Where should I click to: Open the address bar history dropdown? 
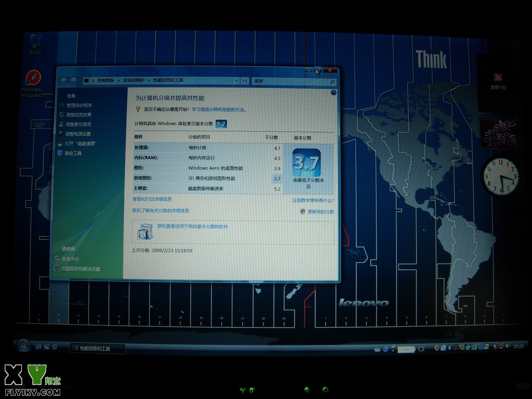236,81
